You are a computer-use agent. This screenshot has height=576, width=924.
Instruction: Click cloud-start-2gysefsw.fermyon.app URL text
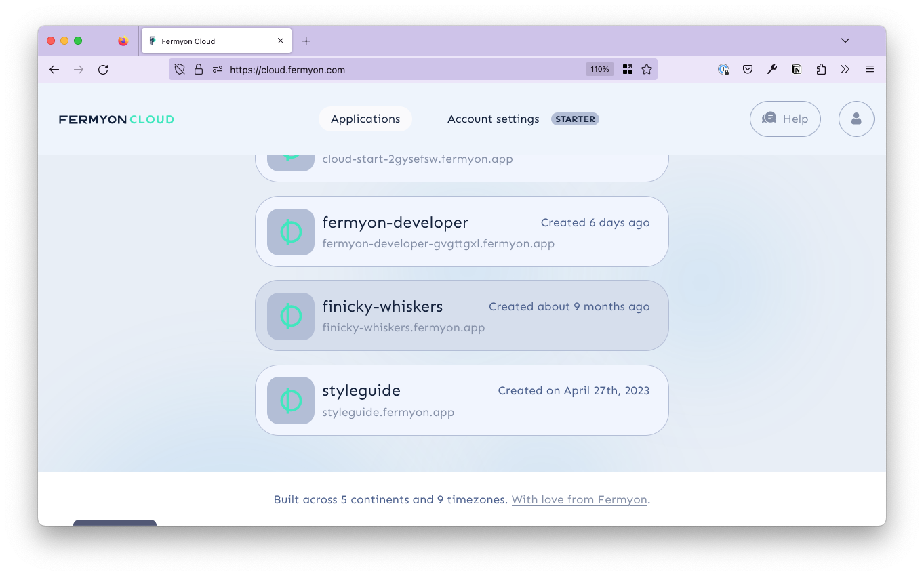tap(418, 159)
